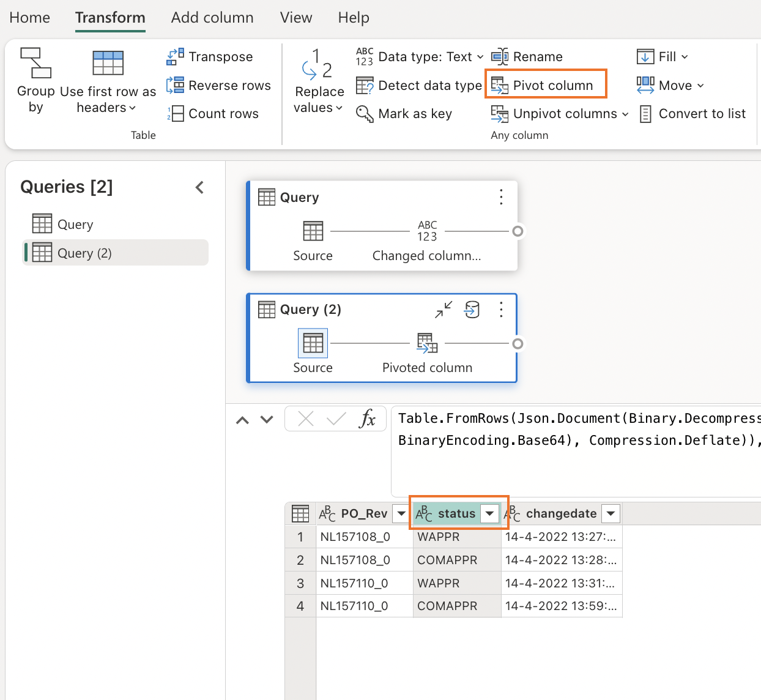
Task: Click the 14-4-2022 13:59 cell
Action: pos(561,606)
